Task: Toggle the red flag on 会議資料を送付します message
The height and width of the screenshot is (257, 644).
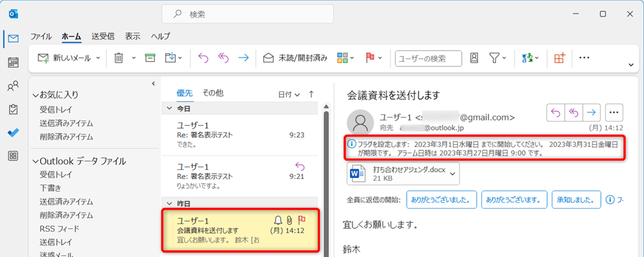Action: 302,220
